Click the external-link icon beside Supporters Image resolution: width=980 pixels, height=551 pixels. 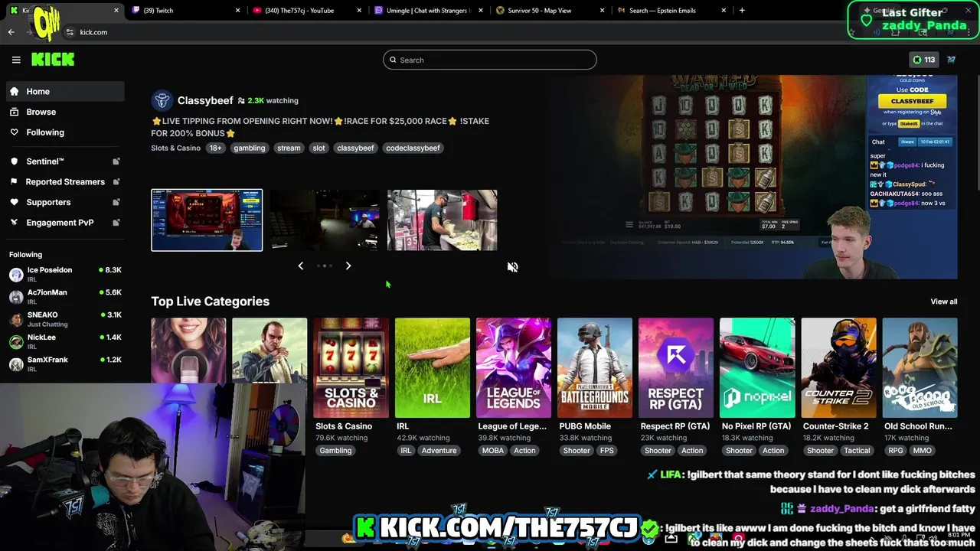click(x=116, y=202)
